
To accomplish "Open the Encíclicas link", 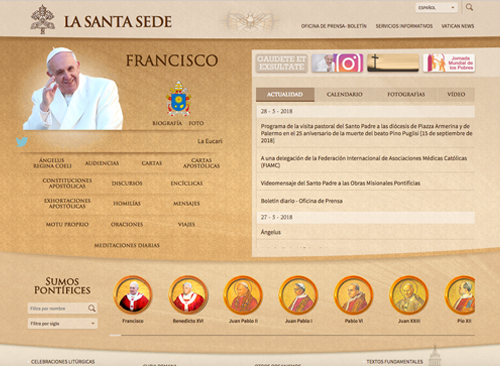I will tap(187, 183).
